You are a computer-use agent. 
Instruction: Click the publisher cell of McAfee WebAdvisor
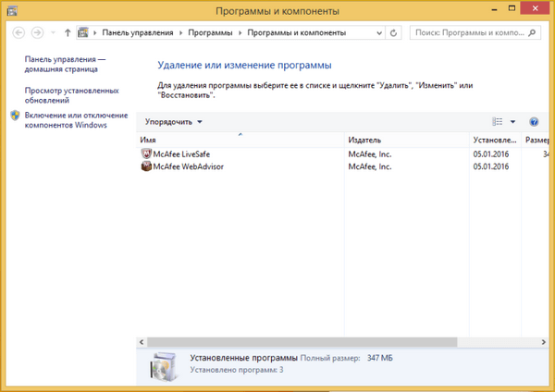[x=370, y=166]
